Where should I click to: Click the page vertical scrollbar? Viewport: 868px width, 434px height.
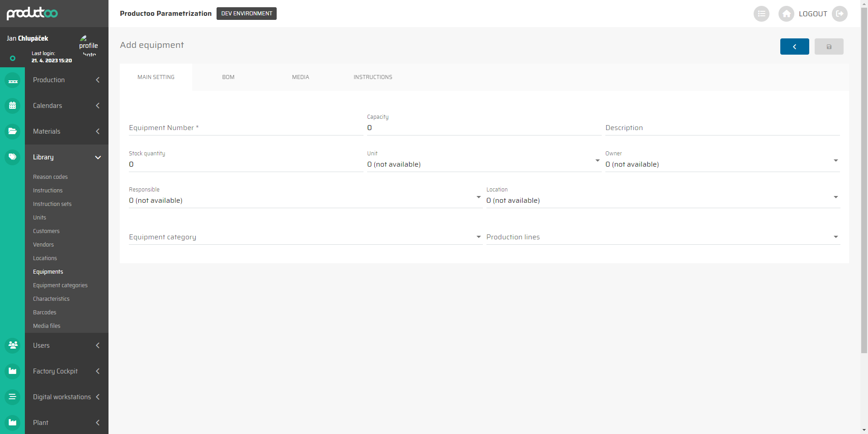point(864,181)
